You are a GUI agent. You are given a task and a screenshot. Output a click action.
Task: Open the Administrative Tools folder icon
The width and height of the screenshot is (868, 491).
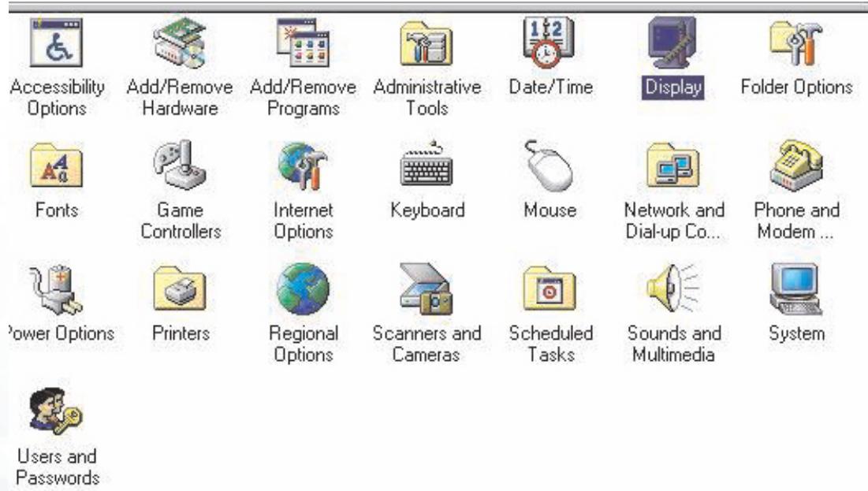427,43
